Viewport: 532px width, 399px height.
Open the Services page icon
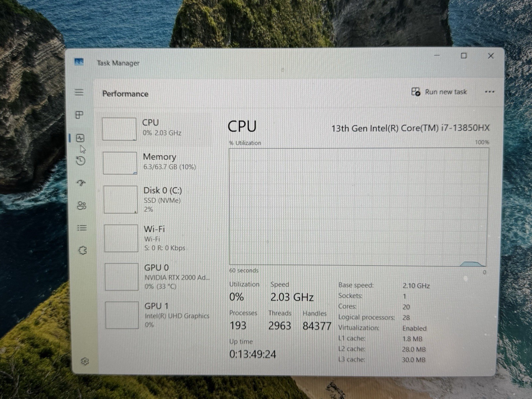(82, 250)
